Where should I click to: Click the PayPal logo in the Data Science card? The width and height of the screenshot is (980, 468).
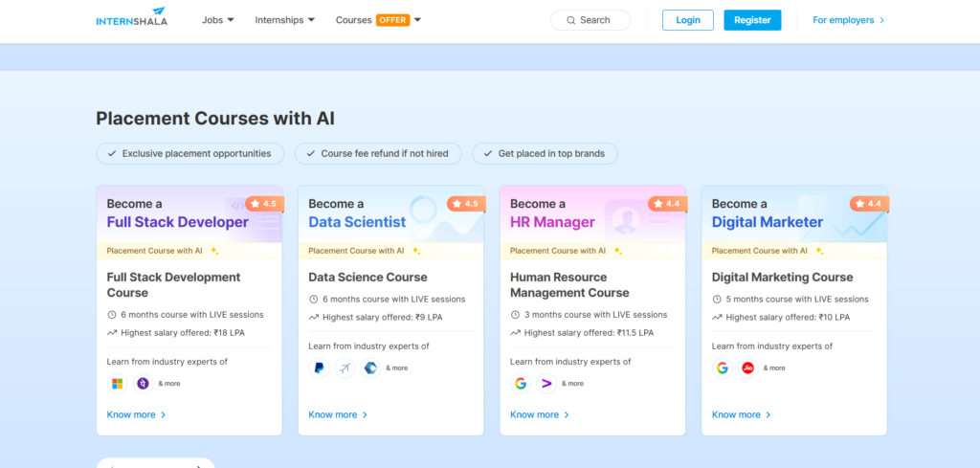[319, 368]
